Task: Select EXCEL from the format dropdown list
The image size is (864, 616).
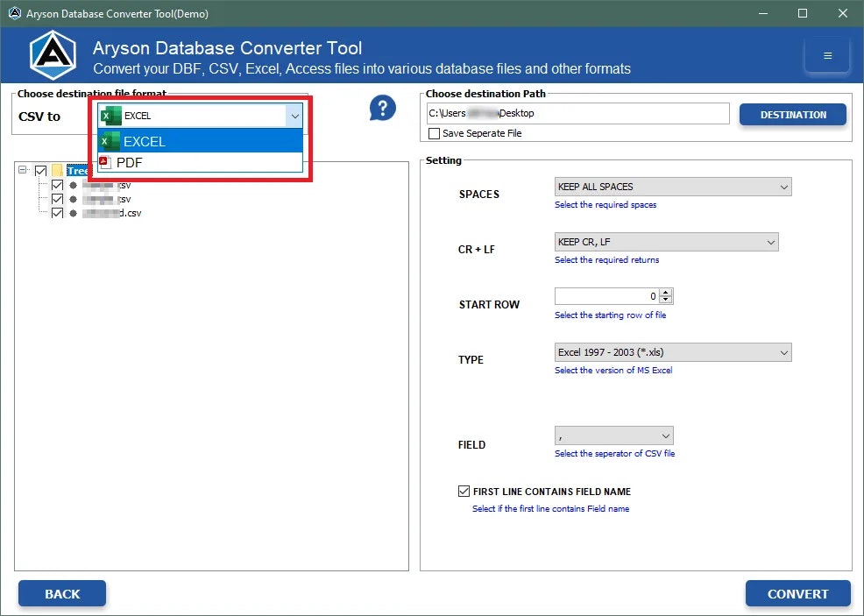Action: pos(200,141)
